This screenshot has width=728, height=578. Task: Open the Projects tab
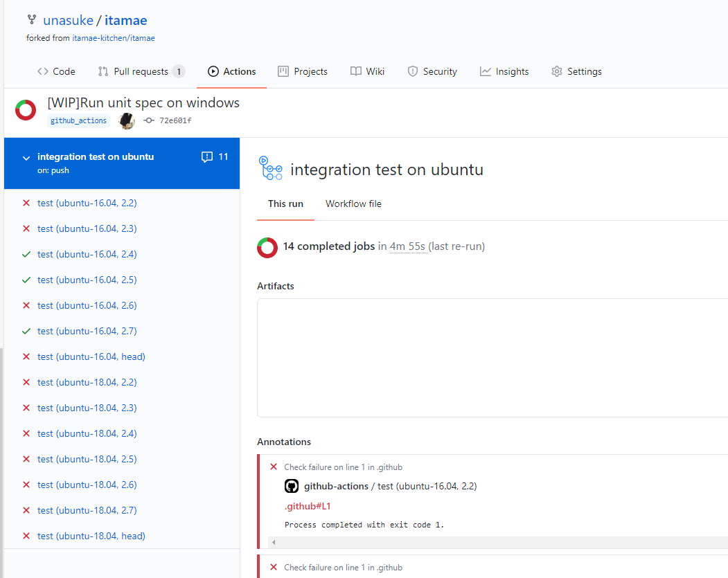tap(303, 71)
